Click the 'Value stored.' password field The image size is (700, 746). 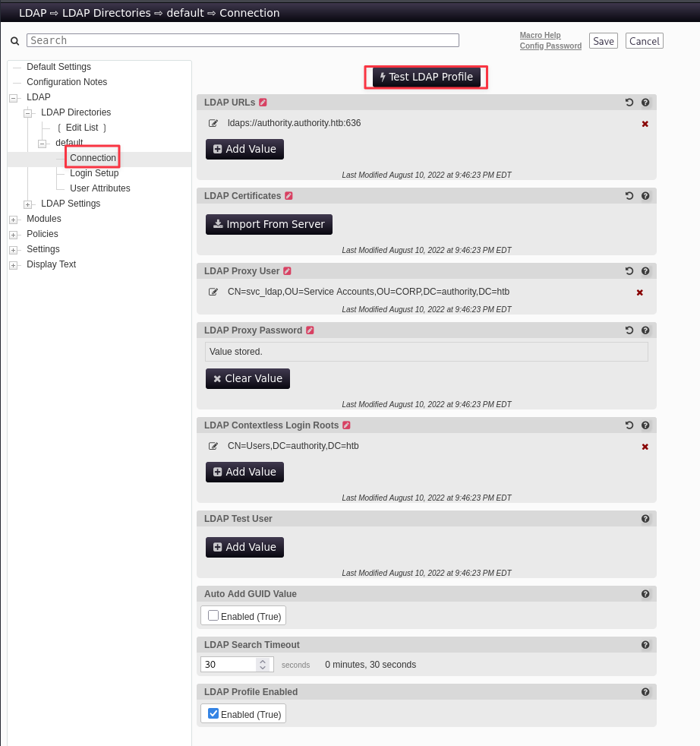[426, 352]
